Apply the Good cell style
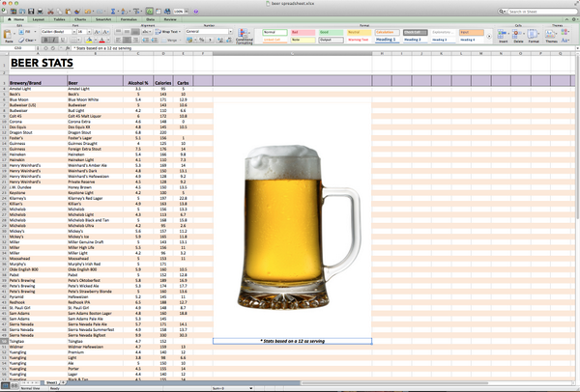The height and width of the screenshot is (392, 580). coord(331,33)
